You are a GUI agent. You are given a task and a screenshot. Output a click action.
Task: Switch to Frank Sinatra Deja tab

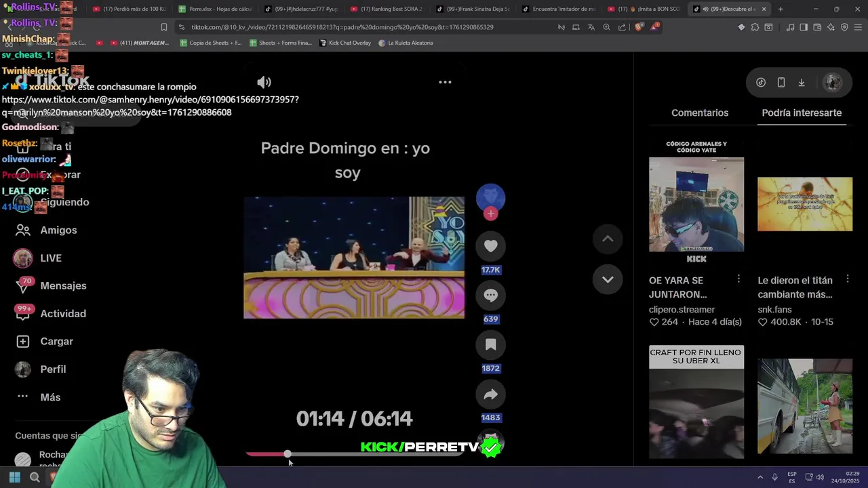[x=473, y=9]
